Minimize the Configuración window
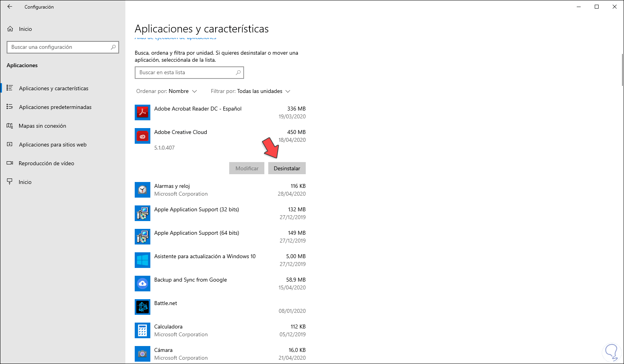 point(579,7)
